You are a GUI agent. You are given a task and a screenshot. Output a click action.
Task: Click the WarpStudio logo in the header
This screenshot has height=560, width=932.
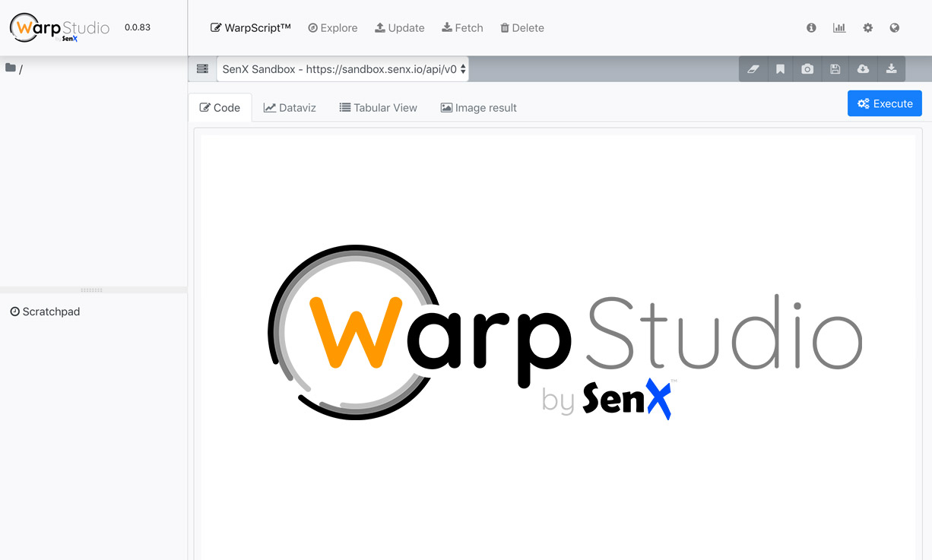click(59, 28)
